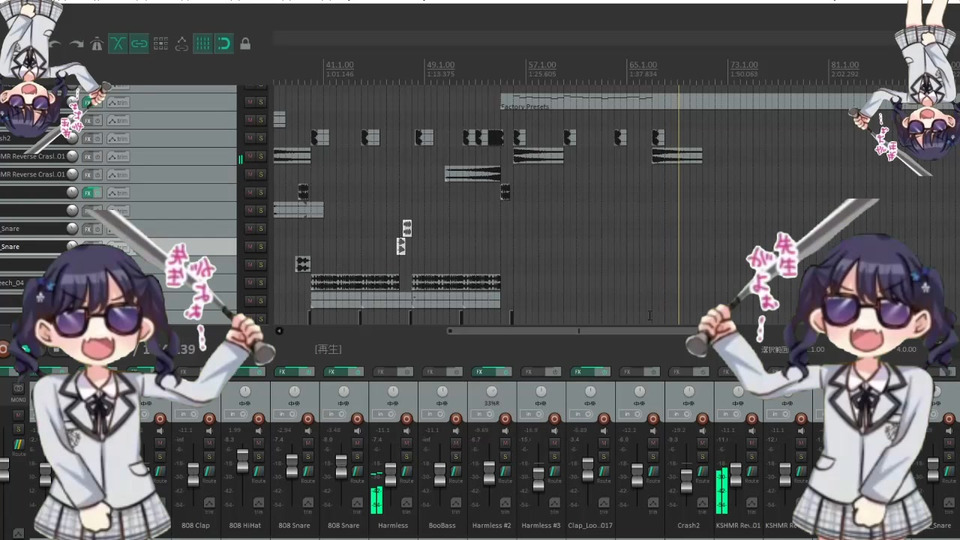Image resolution: width=960 pixels, height=540 pixels.
Task: Click the padlock lock icon in the toolbar
Action: (245, 43)
